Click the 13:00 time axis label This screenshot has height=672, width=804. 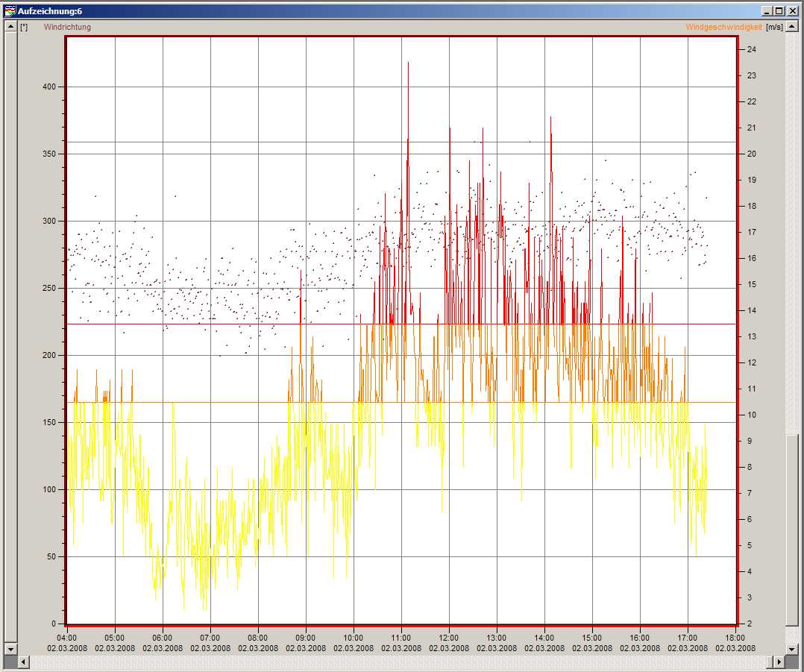coord(497,638)
